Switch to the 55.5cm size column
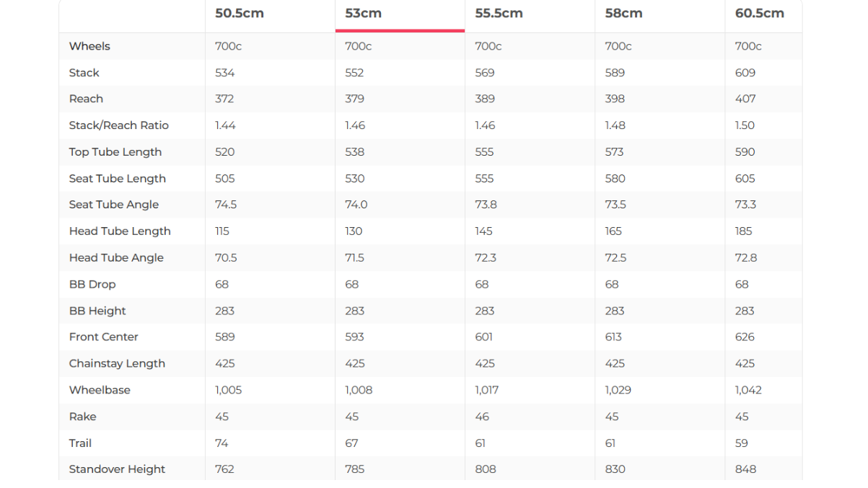Screen dimensions: 868x488 (498, 14)
